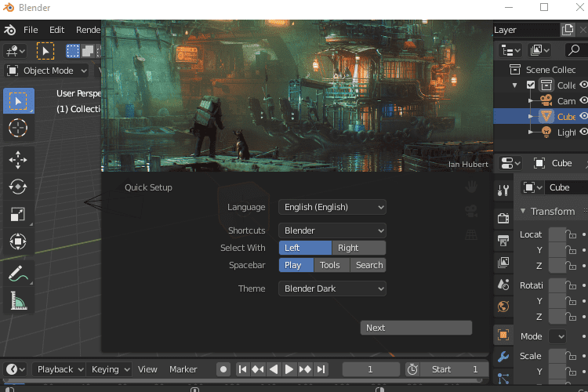
Task: Toggle visibility of Cube in outliner
Action: pyautogui.click(x=583, y=116)
